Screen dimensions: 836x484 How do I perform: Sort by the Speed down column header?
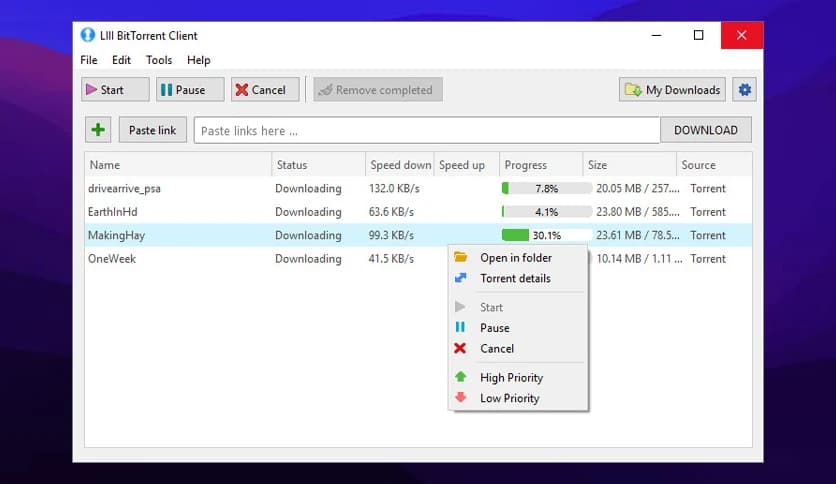click(400, 165)
